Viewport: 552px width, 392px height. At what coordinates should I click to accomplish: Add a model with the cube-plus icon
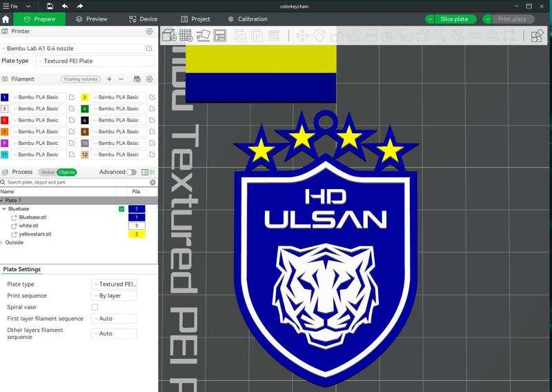pyautogui.click(x=169, y=35)
